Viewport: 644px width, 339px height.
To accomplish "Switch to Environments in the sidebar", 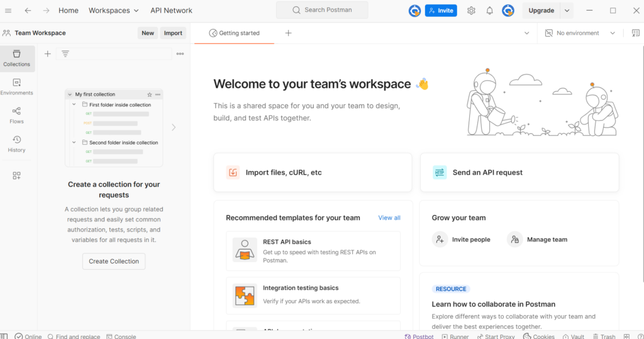I will point(17,87).
